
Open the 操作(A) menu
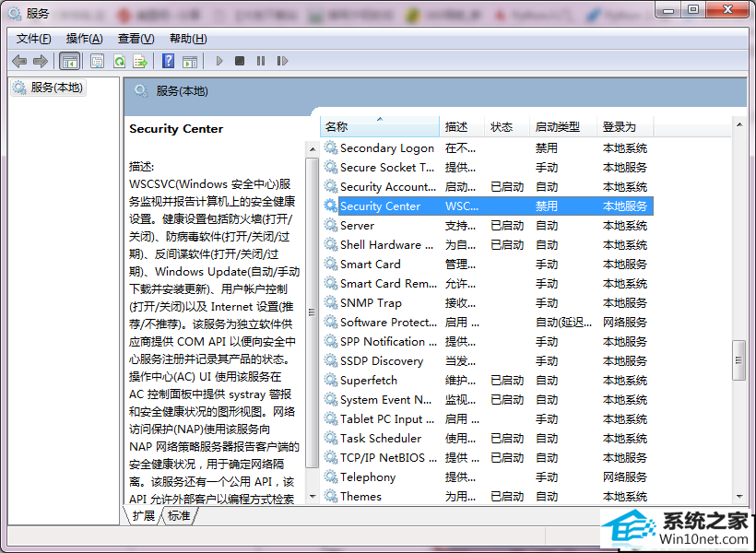(85, 39)
